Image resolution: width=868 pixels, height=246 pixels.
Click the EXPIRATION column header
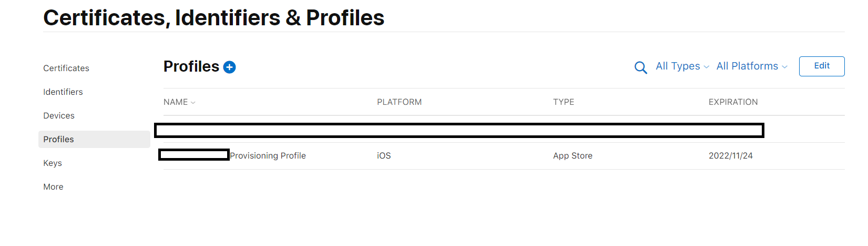pos(733,102)
